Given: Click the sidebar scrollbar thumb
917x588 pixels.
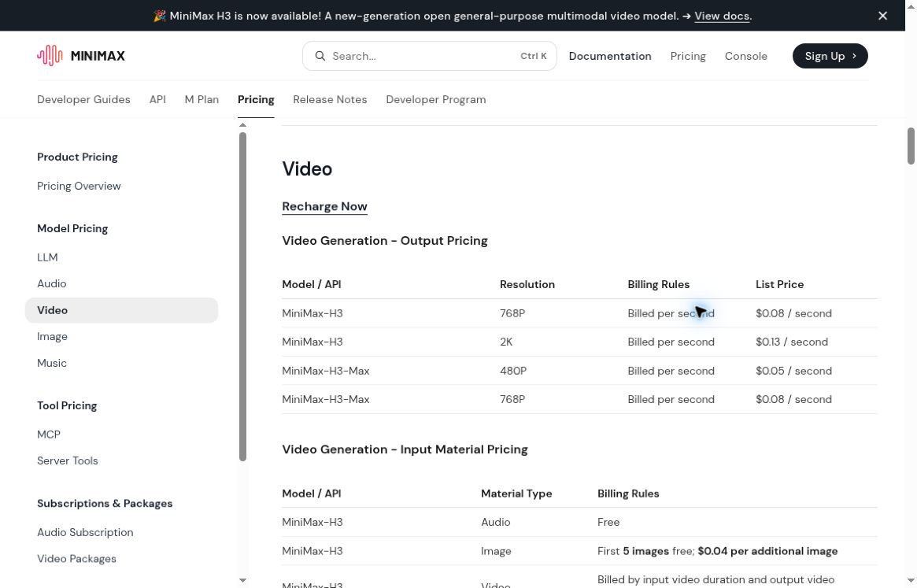Looking at the screenshot, I should (242, 297).
